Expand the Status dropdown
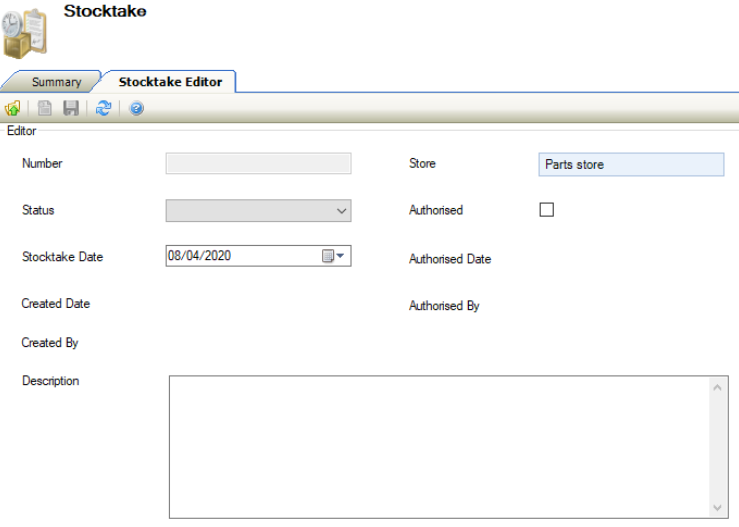Image resolution: width=739 pixels, height=527 pixels. click(x=342, y=211)
